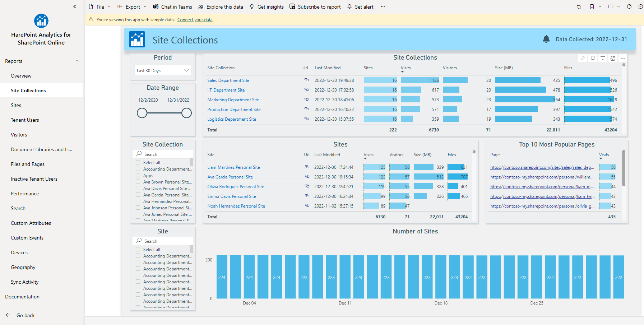Check Select all in Site slicer
Viewport: 644px width, 325px height.
point(138,249)
